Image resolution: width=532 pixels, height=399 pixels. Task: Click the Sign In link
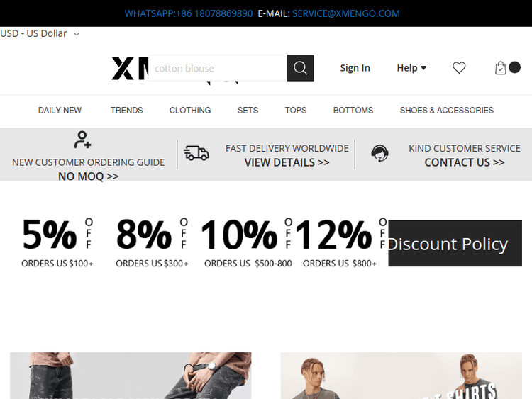(355, 68)
